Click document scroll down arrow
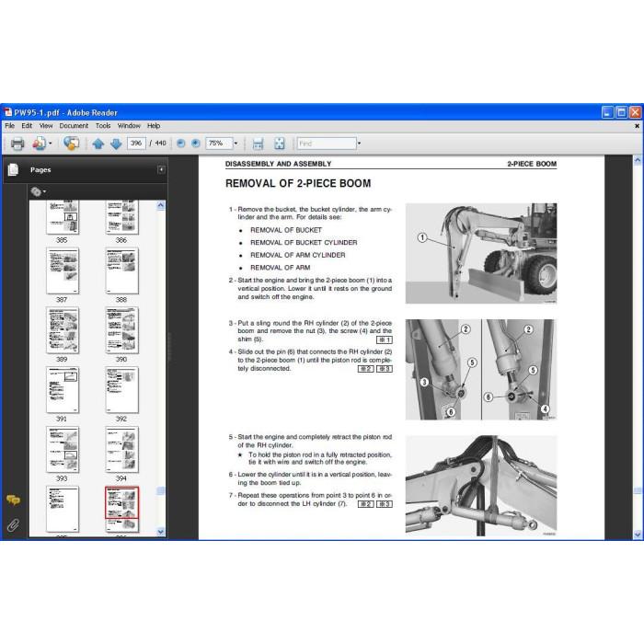The width and height of the screenshot is (644, 644). pyautogui.click(x=638, y=534)
